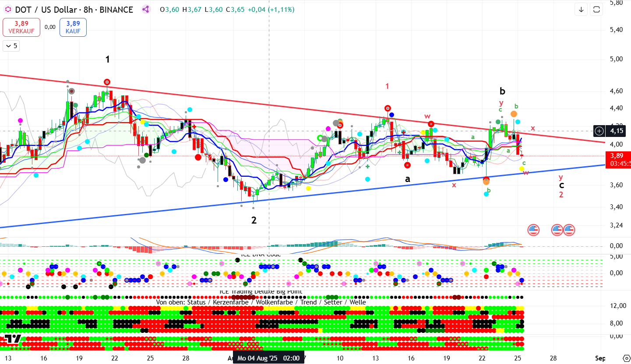Click the down arrow icon at top right
631x364 pixels.
point(581,10)
